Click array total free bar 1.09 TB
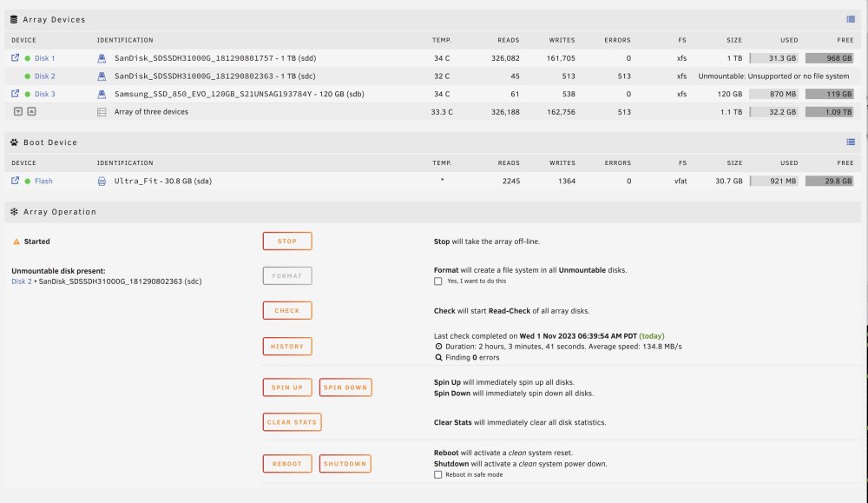This screenshot has height=503, width=868. [x=829, y=112]
